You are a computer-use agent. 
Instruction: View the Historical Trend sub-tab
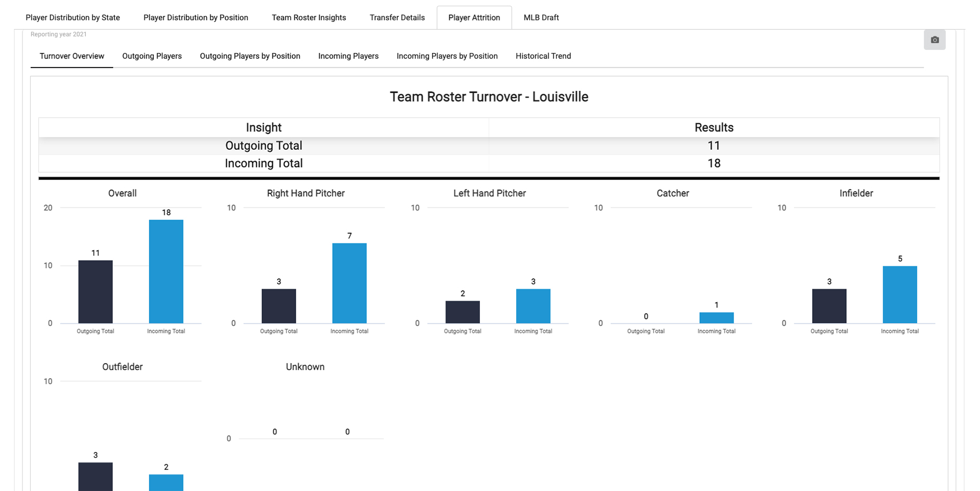pos(543,56)
